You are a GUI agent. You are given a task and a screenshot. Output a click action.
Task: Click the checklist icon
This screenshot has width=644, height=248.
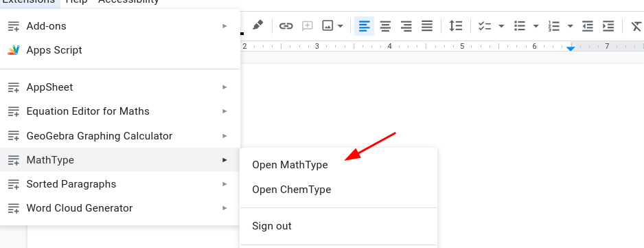485,26
